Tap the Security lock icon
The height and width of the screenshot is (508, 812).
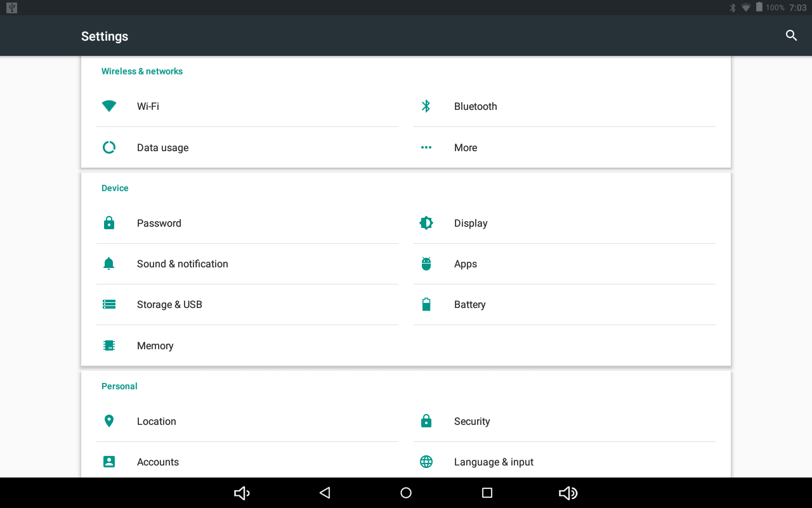click(x=426, y=421)
